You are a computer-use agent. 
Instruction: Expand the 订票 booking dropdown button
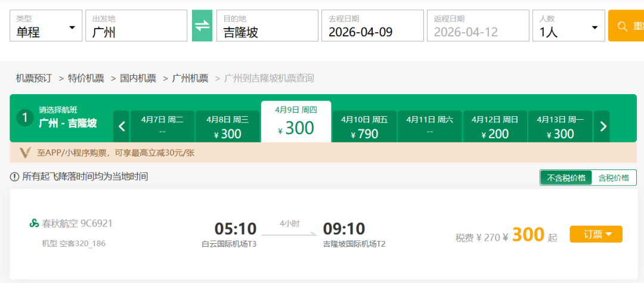596,234
